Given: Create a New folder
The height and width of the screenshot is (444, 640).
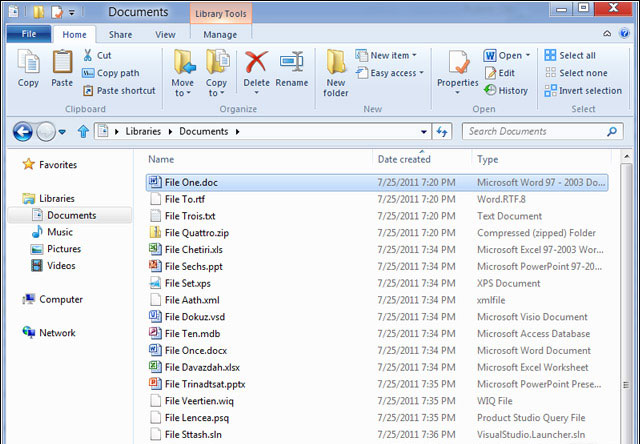Looking at the screenshot, I should [336, 73].
